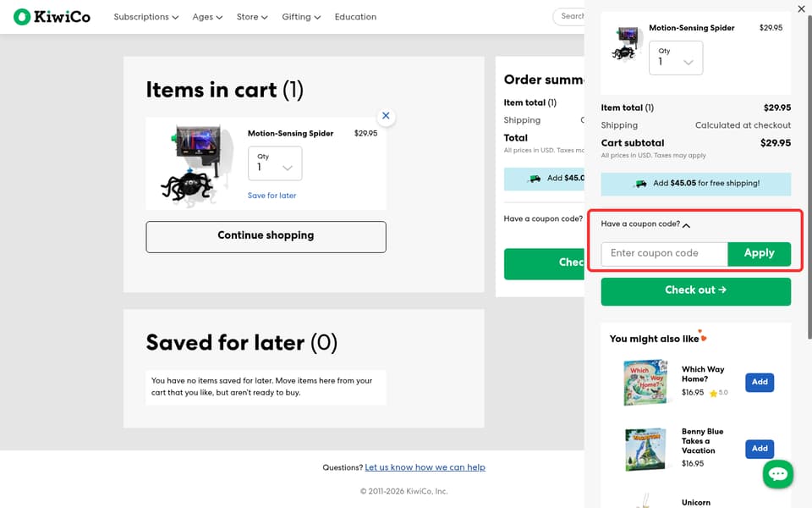Click Benny Blue Takes a Vacation title
812x508 pixels.
[702, 441]
